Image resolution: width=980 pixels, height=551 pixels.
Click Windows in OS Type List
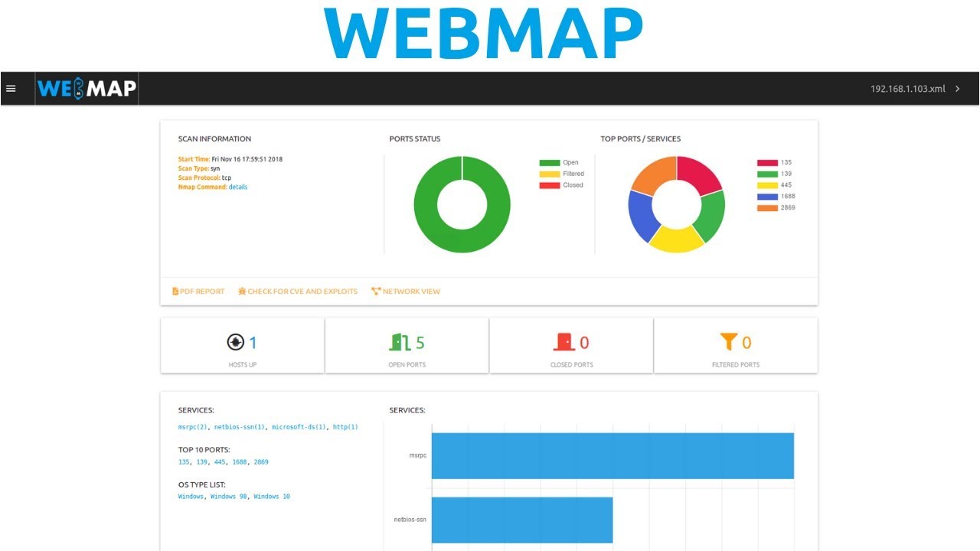pos(191,497)
